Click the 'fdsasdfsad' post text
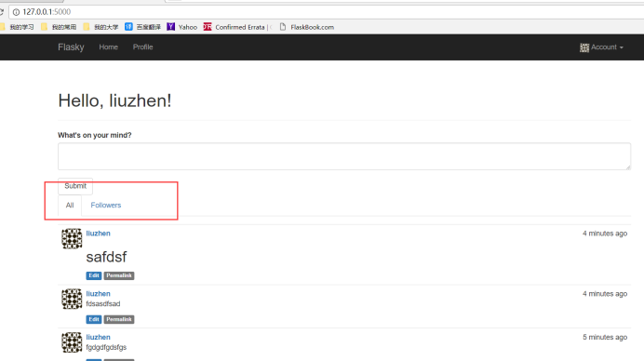 pyautogui.click(x=103, y=304)
